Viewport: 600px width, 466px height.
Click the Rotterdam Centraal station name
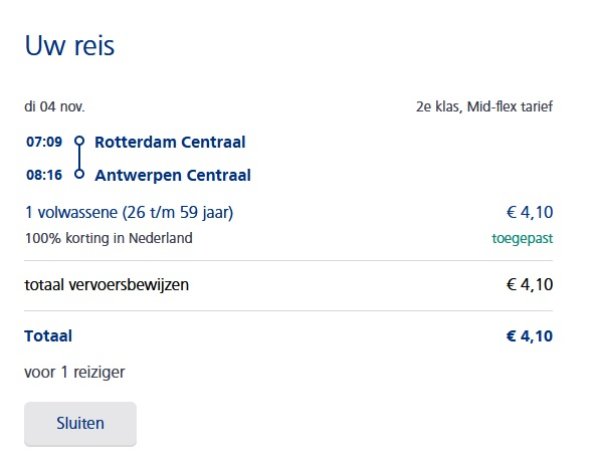tap(169, 142)
